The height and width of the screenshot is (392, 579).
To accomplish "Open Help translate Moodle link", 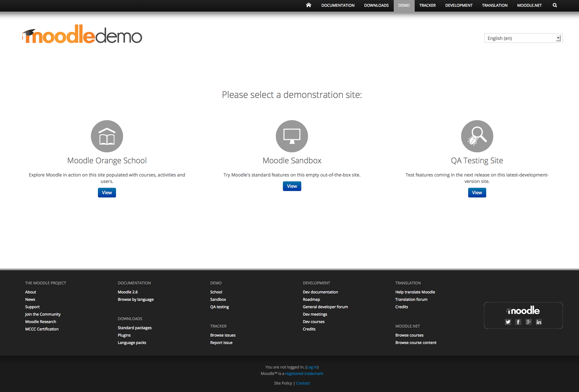I will tap(415, 292).
